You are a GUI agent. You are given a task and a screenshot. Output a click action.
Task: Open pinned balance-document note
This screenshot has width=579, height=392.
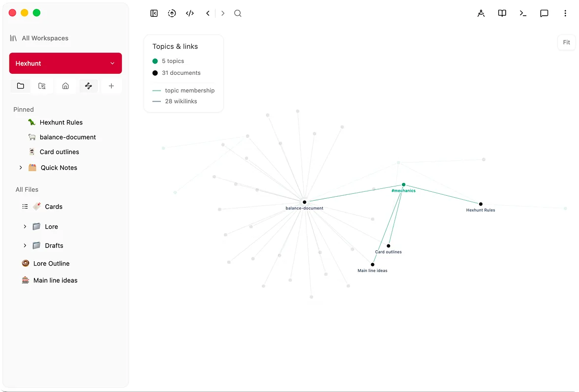(67, 137)
